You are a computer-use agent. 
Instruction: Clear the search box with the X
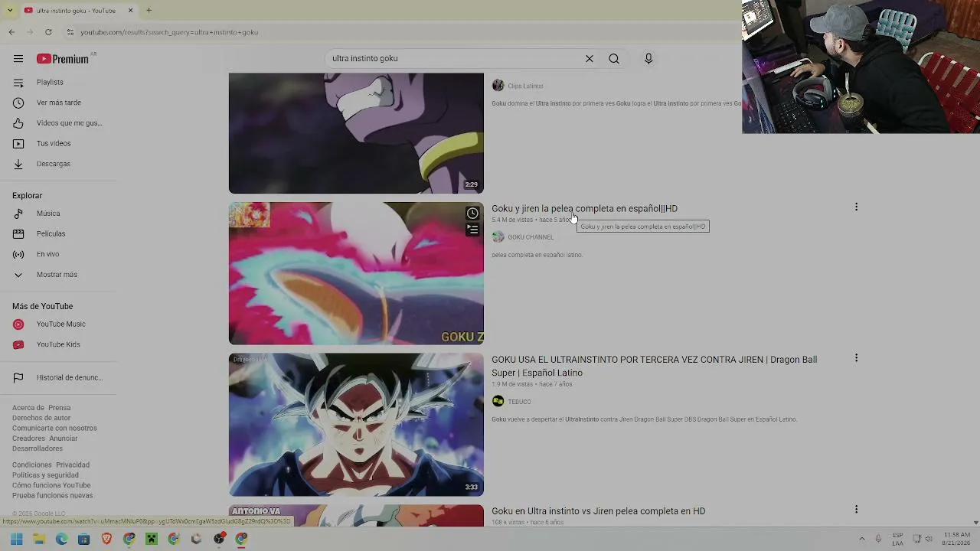click(x=590, y=59)
